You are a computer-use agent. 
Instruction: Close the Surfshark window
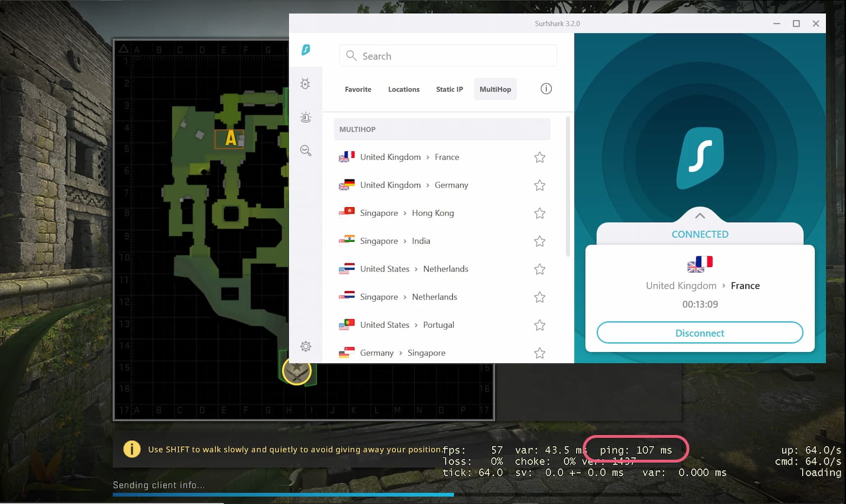point(816,23)
